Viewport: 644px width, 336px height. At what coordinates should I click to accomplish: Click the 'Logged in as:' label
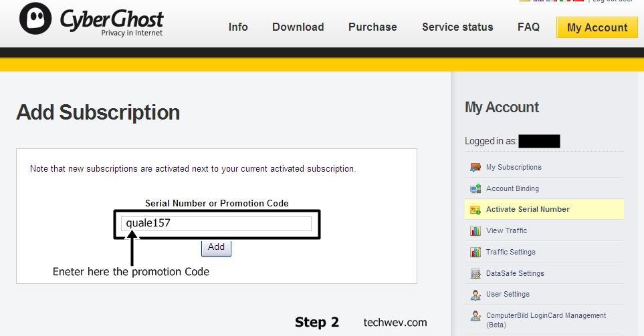pos(490,141)
